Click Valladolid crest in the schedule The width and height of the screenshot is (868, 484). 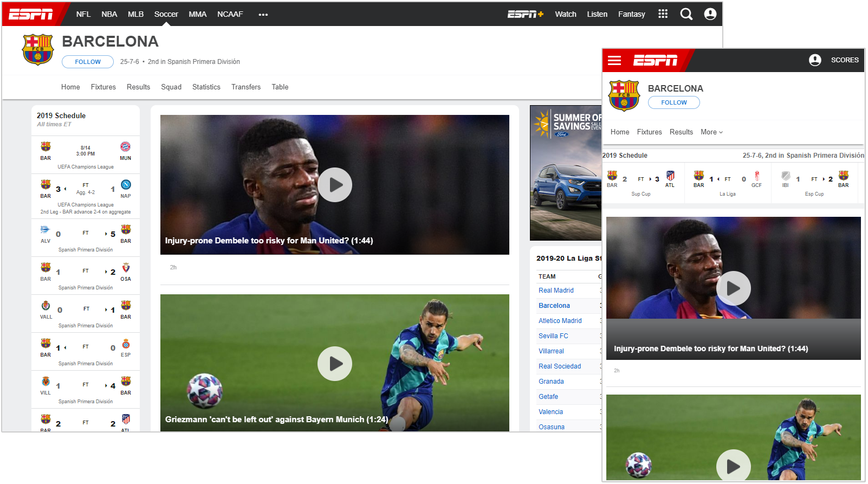[x=46, y=306]
